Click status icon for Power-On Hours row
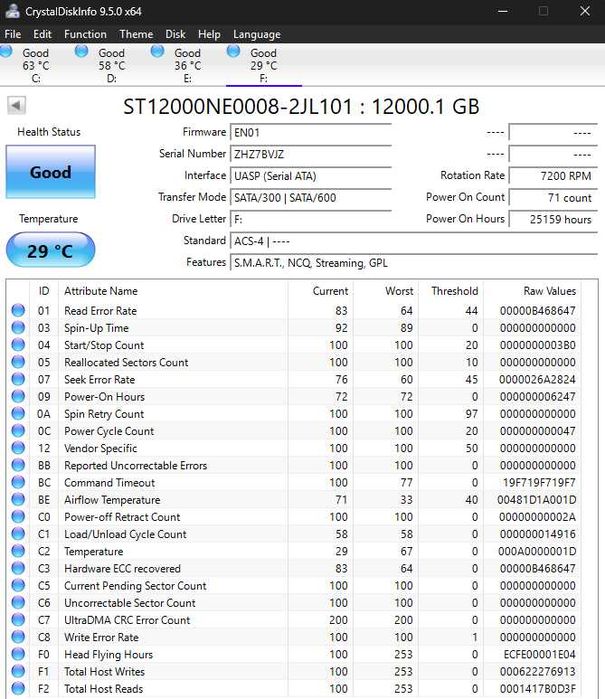 (x=18, y=396)
